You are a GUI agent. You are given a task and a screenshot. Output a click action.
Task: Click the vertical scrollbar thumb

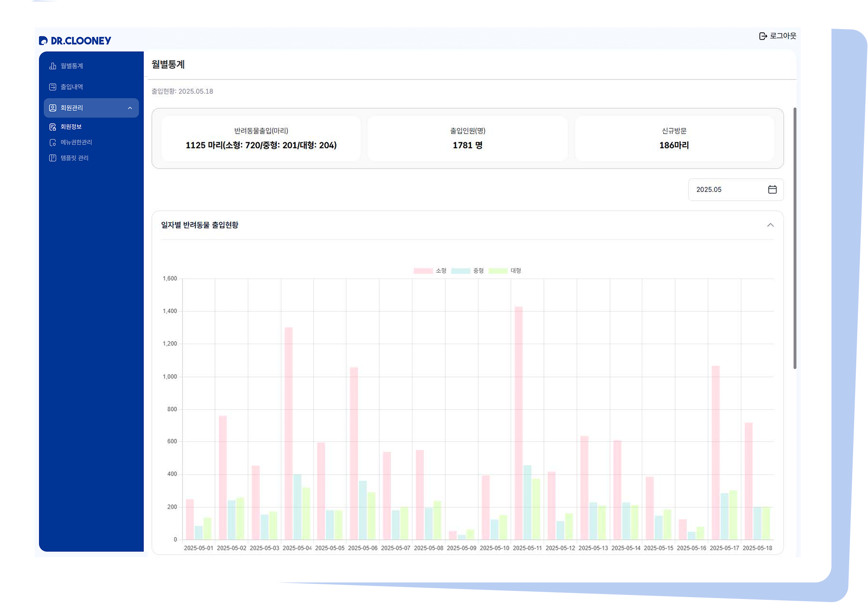coord(795,238)
